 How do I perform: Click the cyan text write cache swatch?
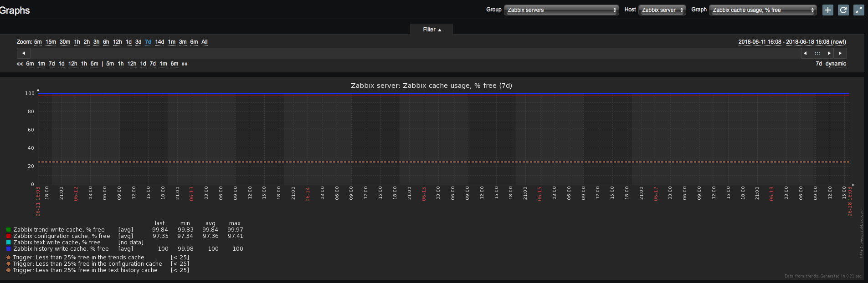[8, 243]
